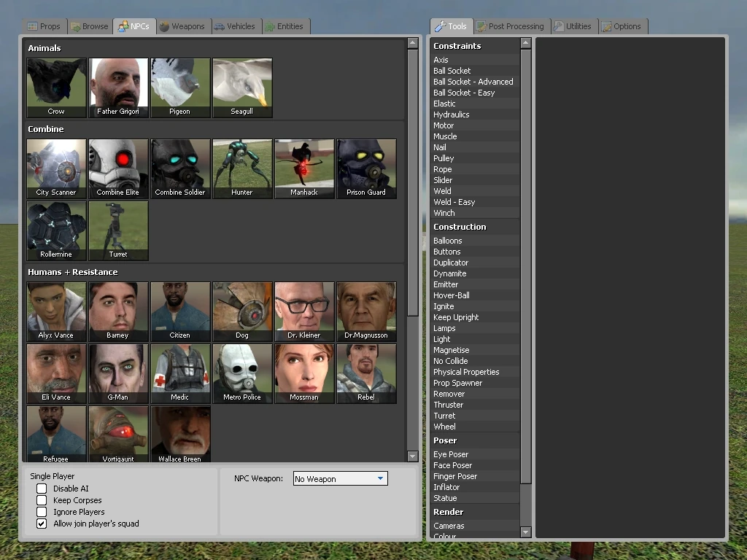This screenshot has width=747, height=560.
Task: Open the Vehicles tab
Action: [235, 26]
